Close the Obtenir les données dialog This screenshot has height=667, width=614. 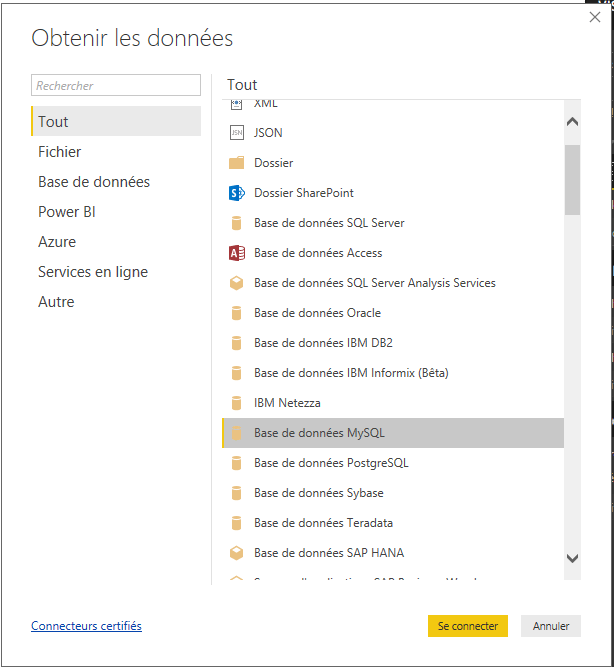coord(594,17)
